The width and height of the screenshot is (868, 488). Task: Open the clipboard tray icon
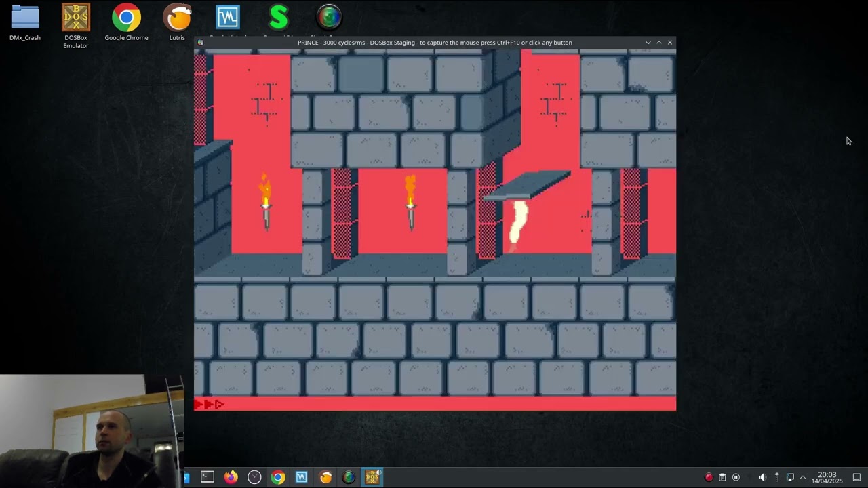pyautogui.click(x=722, y=477)
